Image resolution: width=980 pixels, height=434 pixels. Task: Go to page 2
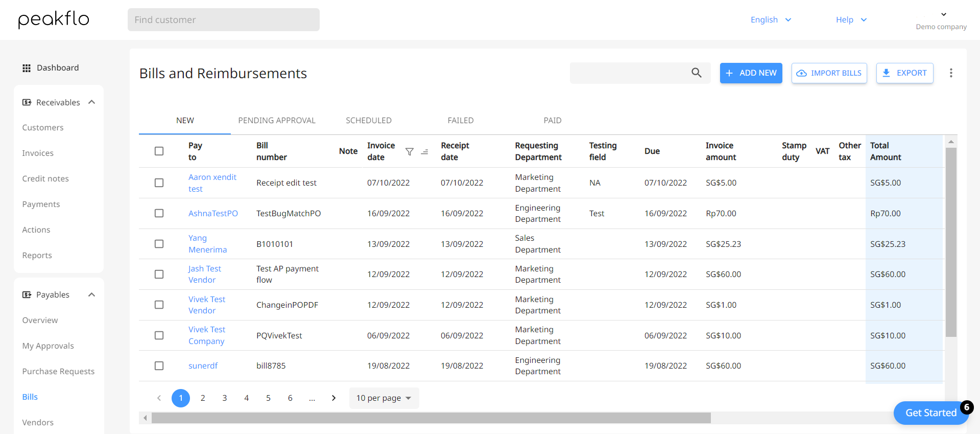click(x=203, y=398)
